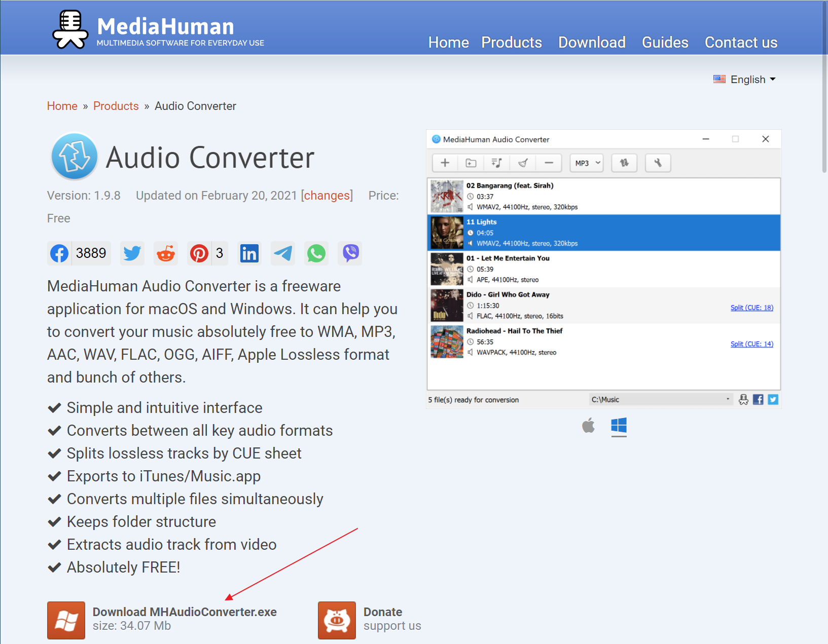
Task: Click the Twitter icon in converter status bar
Action: coord(773,399)
